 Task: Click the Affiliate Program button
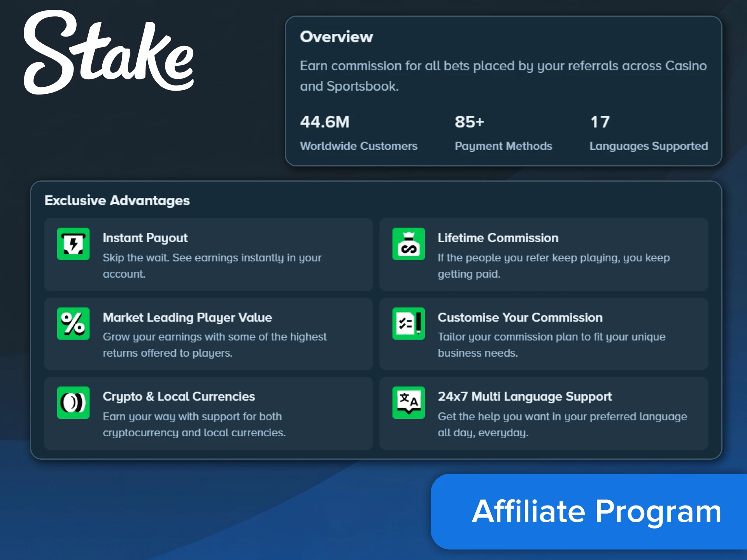coord(589,511)
